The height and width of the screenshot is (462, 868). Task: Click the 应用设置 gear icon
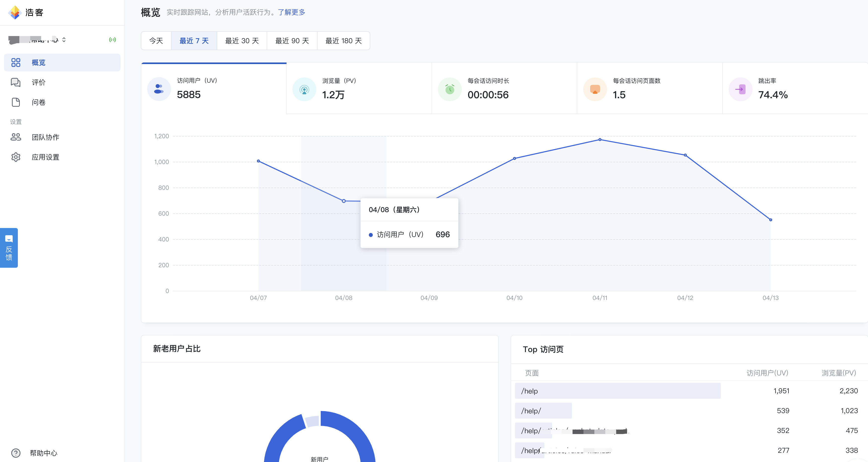click(x=16, y=157)
